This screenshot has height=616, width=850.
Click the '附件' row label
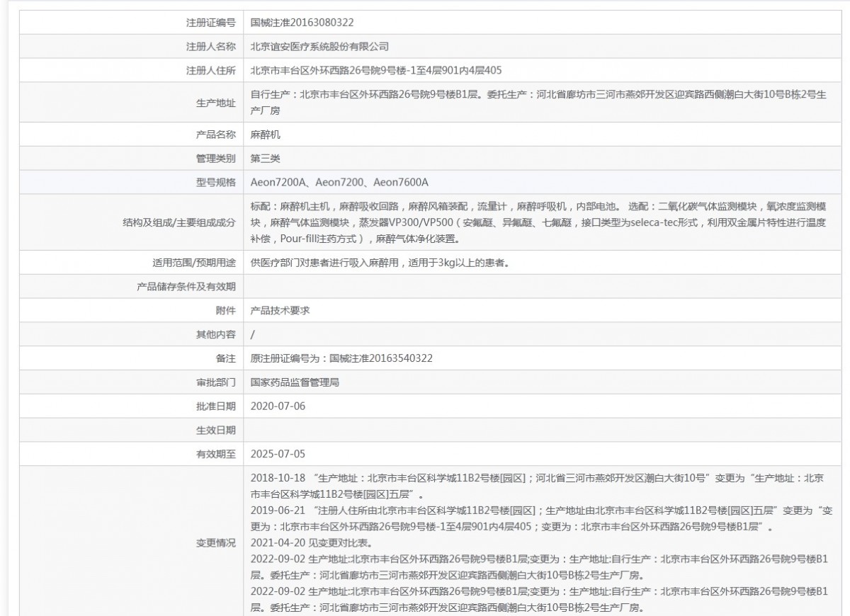pyautogui.click(x=226, y=311)
